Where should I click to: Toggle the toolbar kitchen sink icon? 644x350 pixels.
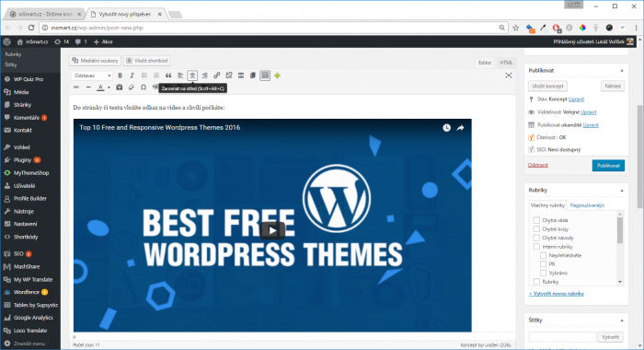tap(265, 76)
